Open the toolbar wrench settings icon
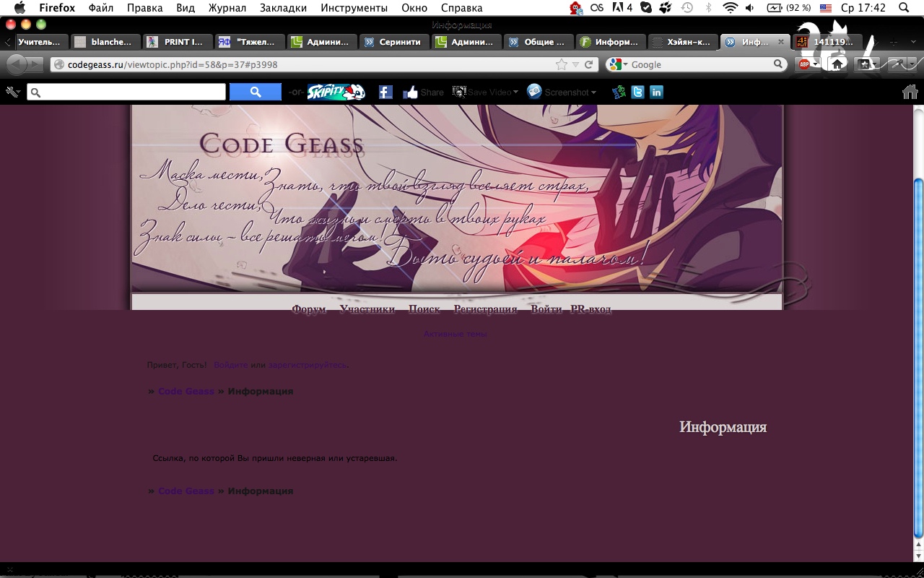 [x=12, y=92]
